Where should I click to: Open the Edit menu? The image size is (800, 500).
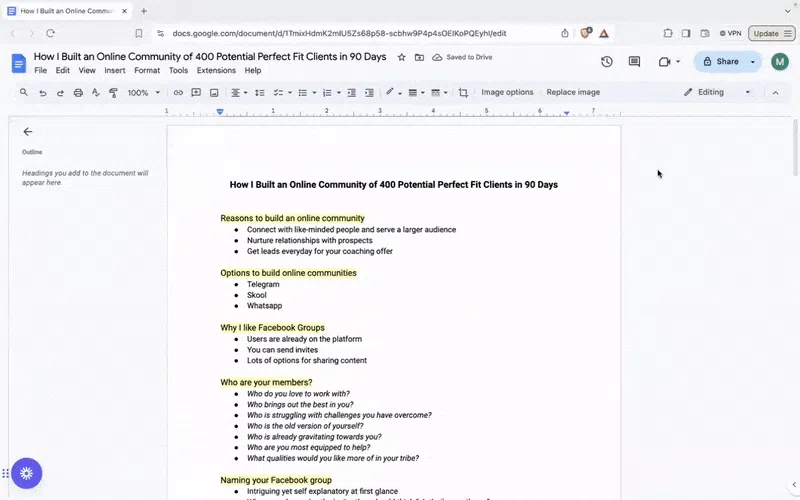pyautogui.click(x=63, y=70)
